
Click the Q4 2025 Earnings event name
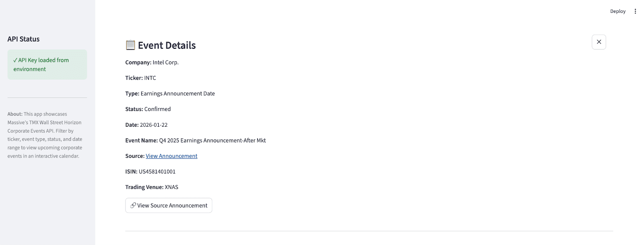pyautogui.click(x=212, y=140)
